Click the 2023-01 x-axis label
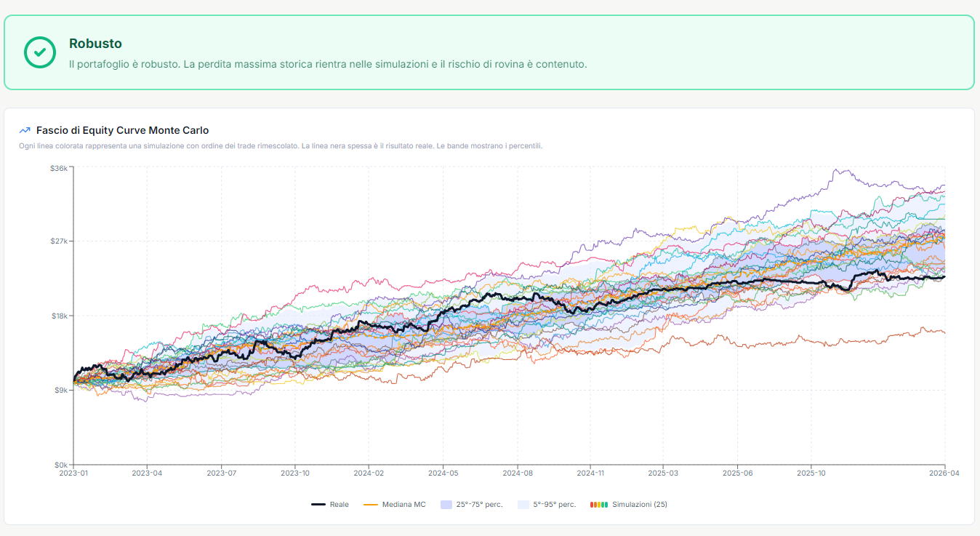Image resolution: width=980 pixels, height=536 pixels. (73, 473)
